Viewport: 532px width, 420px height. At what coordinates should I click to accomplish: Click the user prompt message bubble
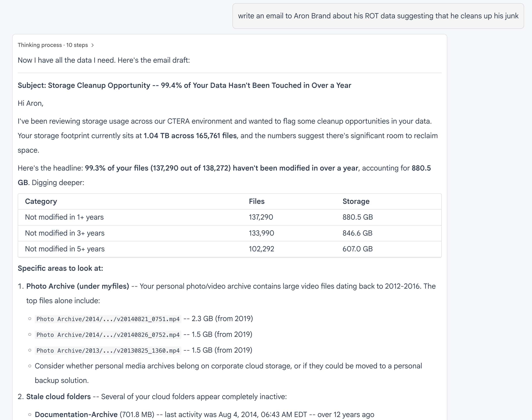378,16
